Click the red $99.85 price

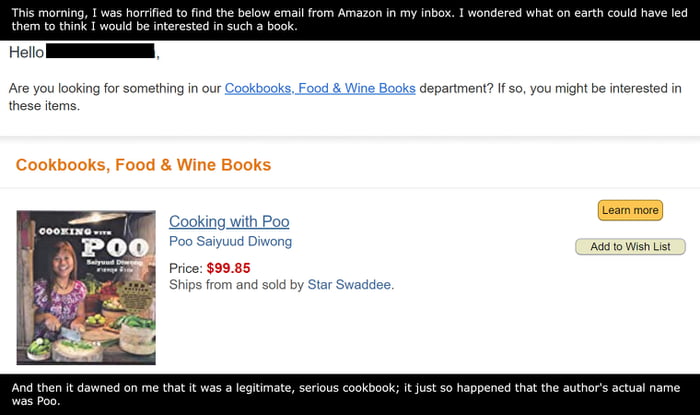(228, 268)
